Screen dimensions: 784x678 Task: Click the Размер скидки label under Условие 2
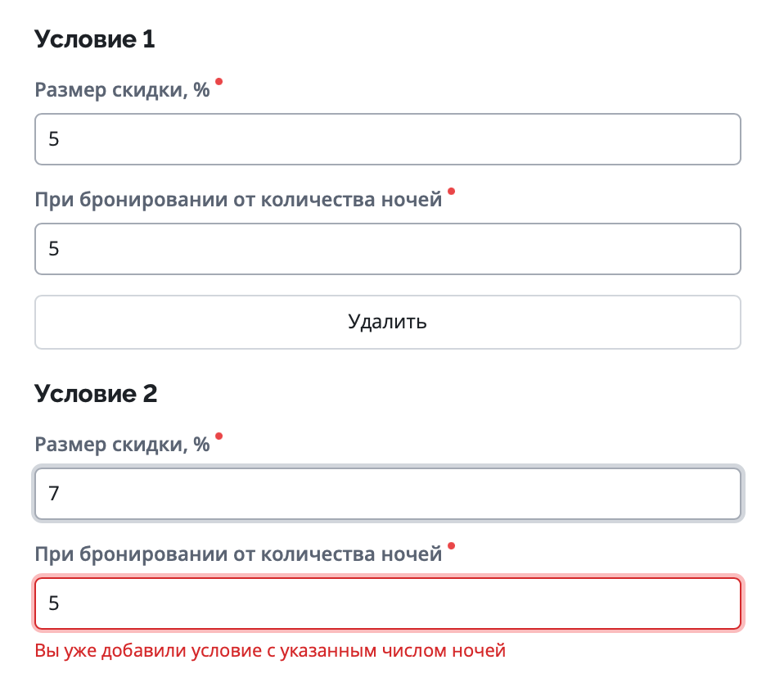pos(122,445)
